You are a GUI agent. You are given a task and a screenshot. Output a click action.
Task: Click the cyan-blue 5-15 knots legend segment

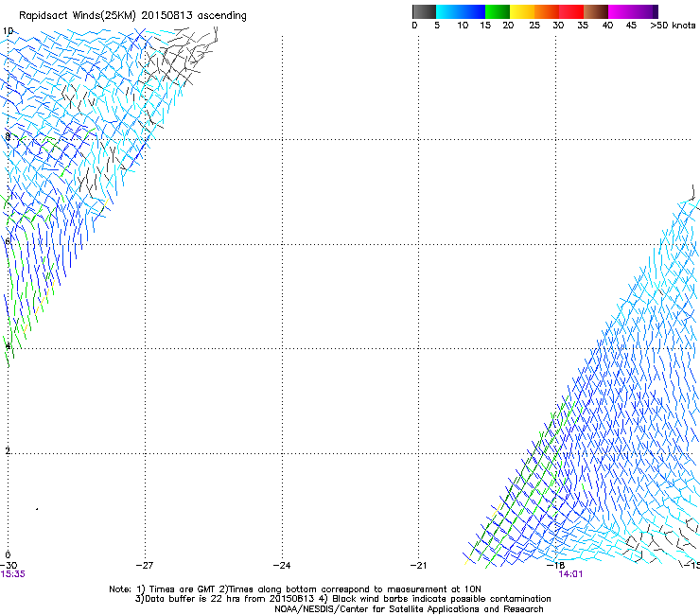[x=461, y=11]
